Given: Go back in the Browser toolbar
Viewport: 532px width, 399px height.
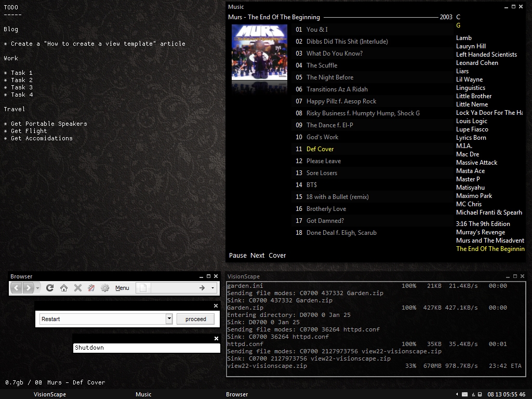Looking at the screenshot, I should pos(17,288).
